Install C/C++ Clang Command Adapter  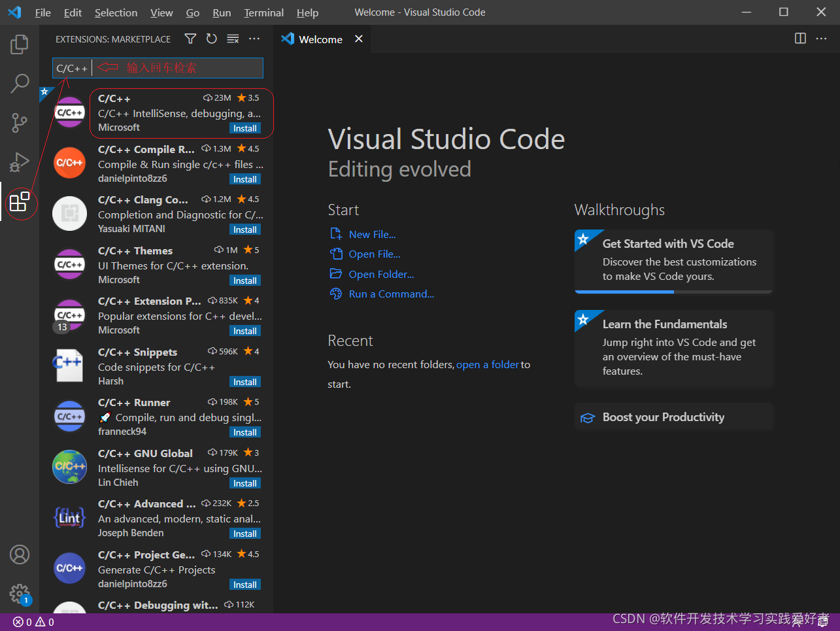point(245,230)
